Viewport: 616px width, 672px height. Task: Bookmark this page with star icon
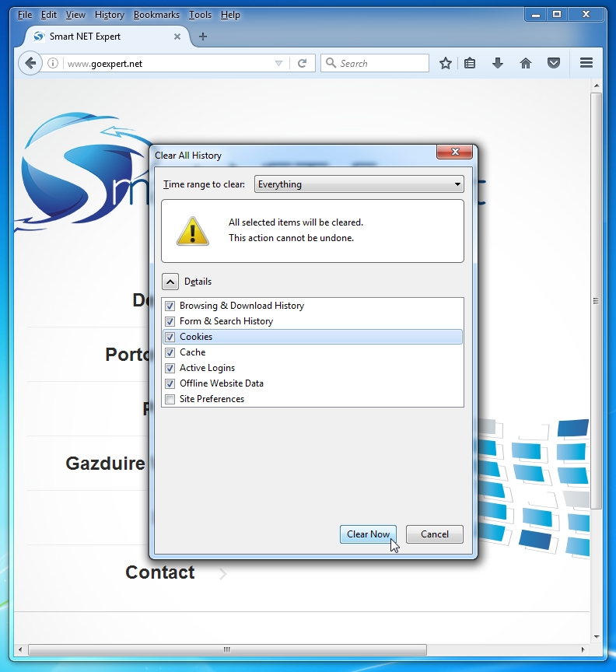[445, 64]
